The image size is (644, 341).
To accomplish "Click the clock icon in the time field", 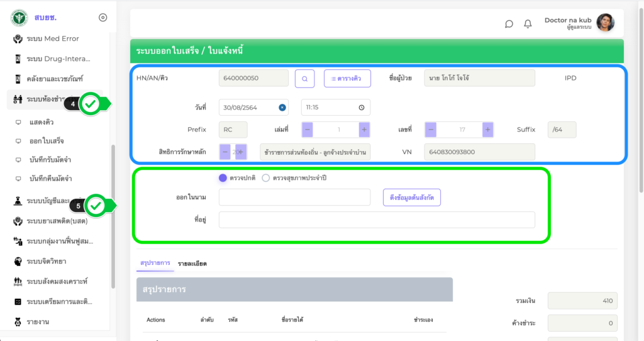I will point(361,108).
